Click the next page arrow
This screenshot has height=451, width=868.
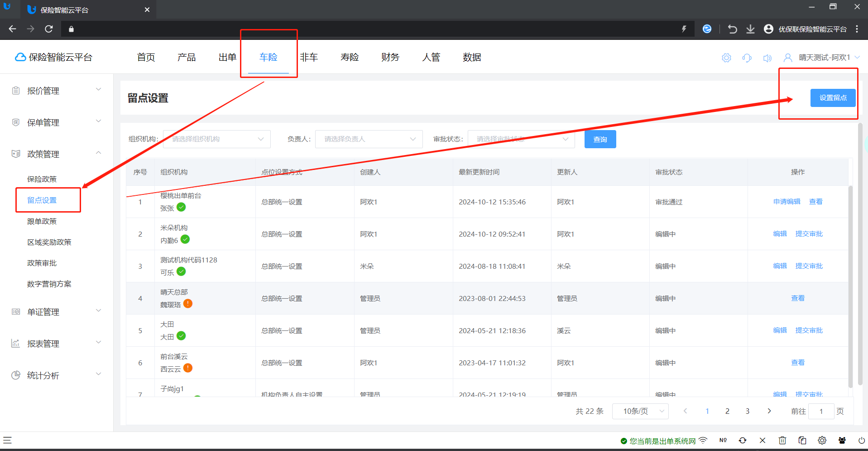(769, 411)
